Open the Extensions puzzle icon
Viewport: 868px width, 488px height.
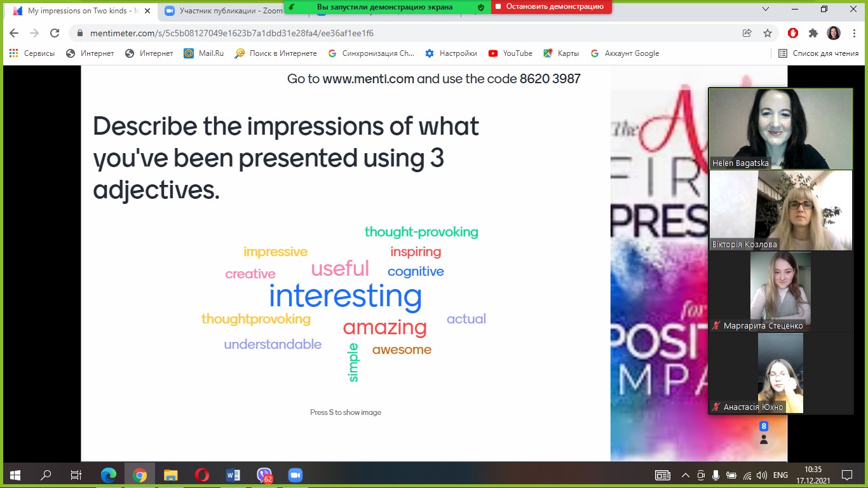(x=813, y=33)
